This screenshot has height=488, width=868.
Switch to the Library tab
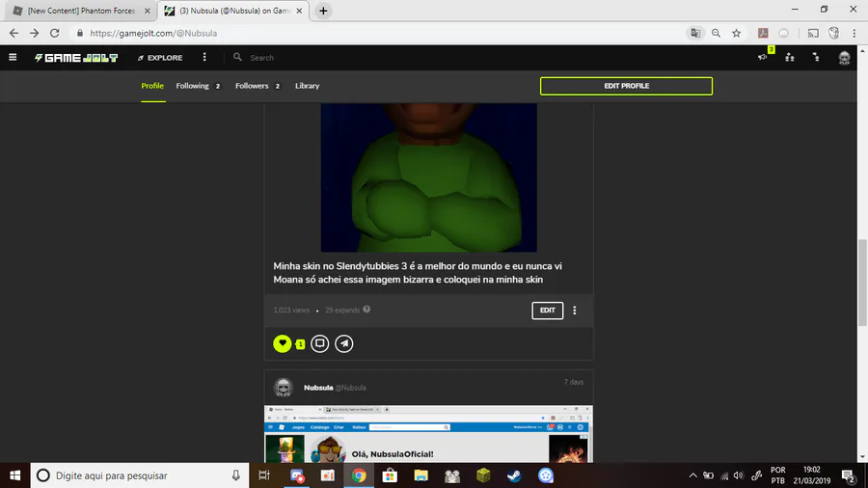click(308, 86)
